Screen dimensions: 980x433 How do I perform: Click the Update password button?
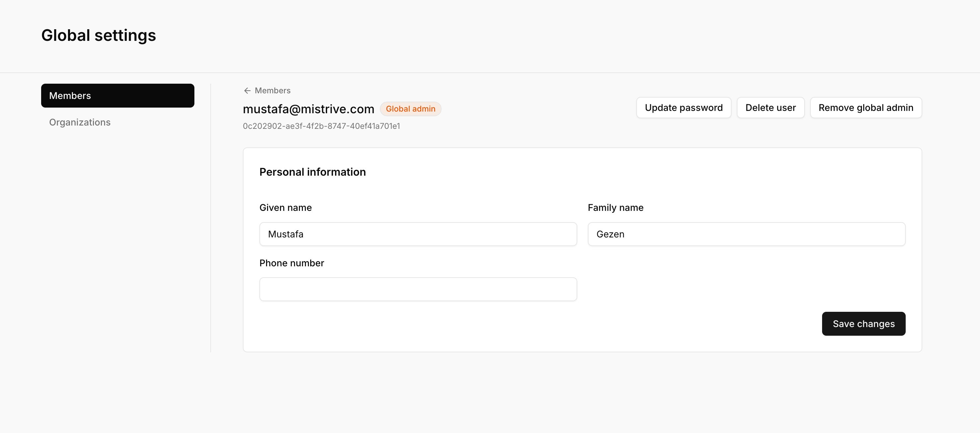click(684, 107)
